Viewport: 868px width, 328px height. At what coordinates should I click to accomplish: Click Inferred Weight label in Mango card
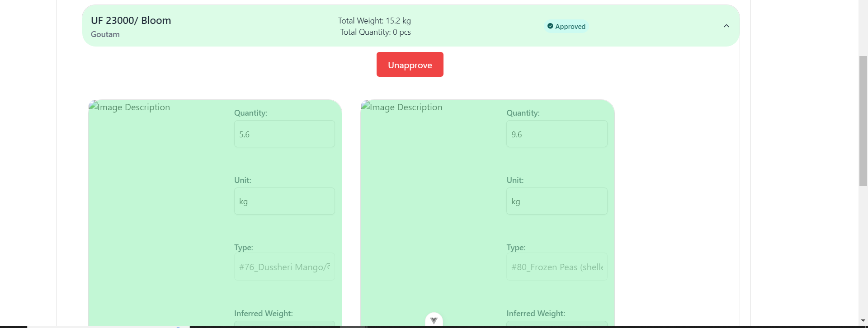coord(264,314)
